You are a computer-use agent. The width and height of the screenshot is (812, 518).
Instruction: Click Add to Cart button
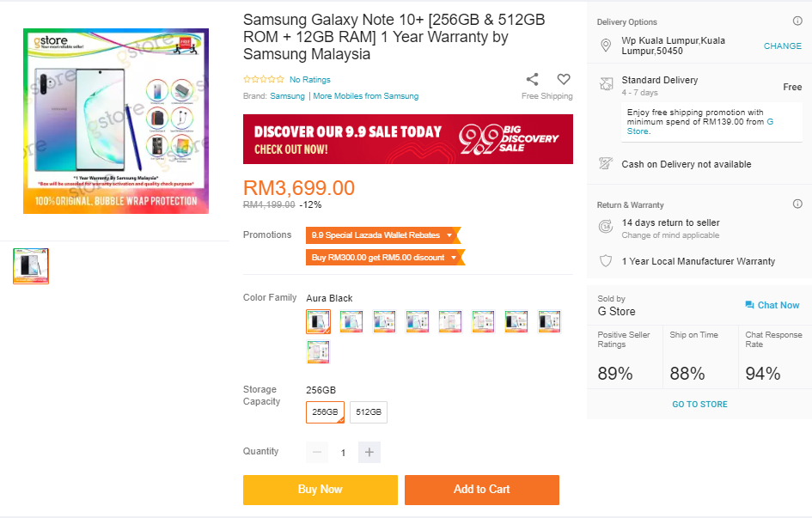pos(481,490)
